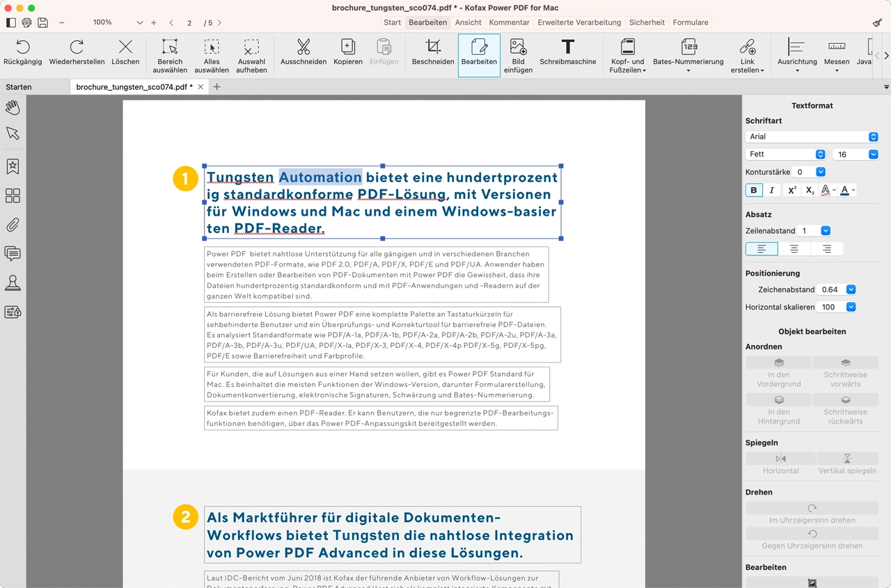
Task: Open Ausrichtung alignment tool
Action: click(797, 54)
